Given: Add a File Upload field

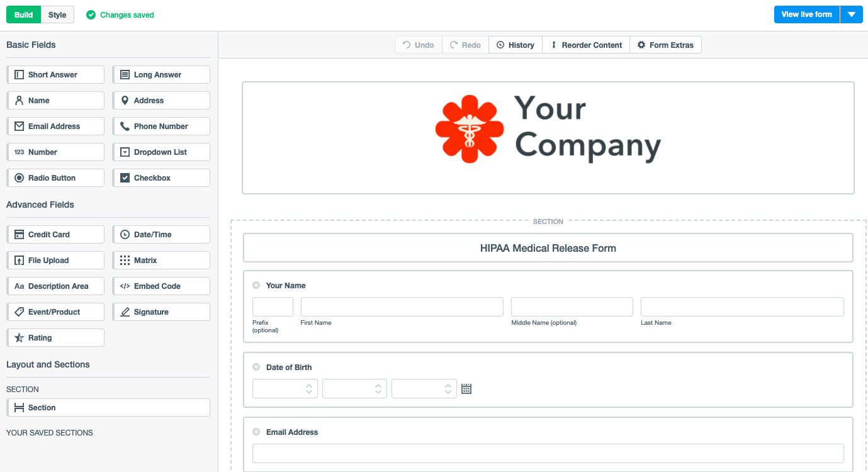Looking at the screenshot, I should [55, 260].
